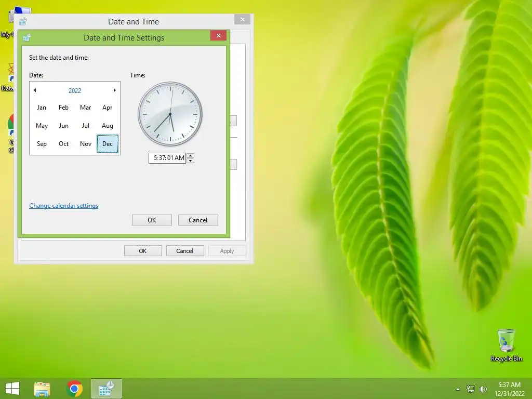Confirm with OK in Date and Time Settings
The height and width of the screenshot is (399, 532).
[152, 220]
